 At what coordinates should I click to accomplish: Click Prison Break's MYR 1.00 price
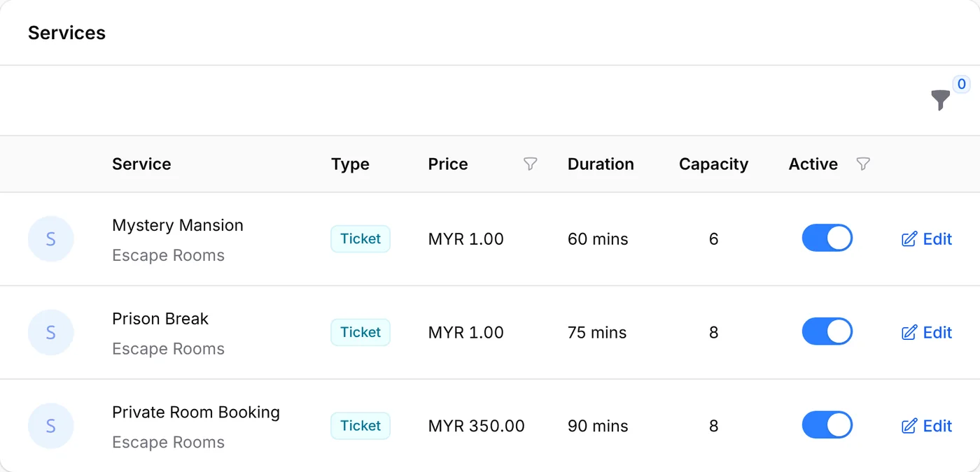pyautogui.click(x=466, y=333)
